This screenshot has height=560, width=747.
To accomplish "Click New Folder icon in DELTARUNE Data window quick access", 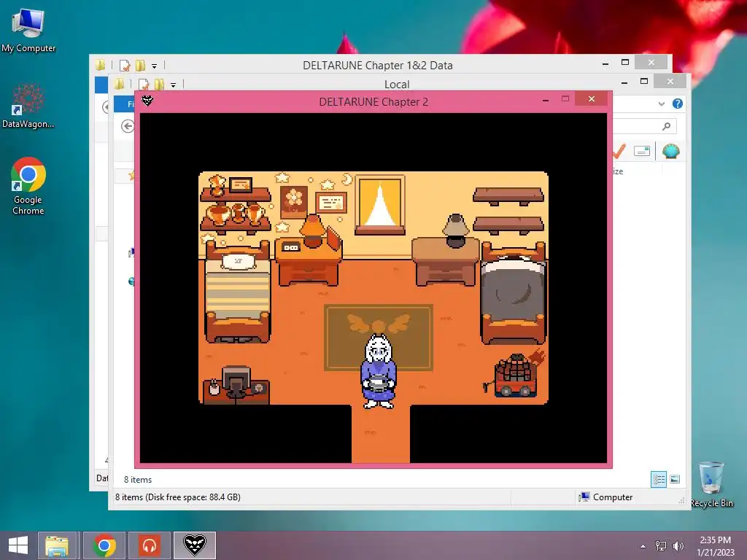I will (141, 65).
